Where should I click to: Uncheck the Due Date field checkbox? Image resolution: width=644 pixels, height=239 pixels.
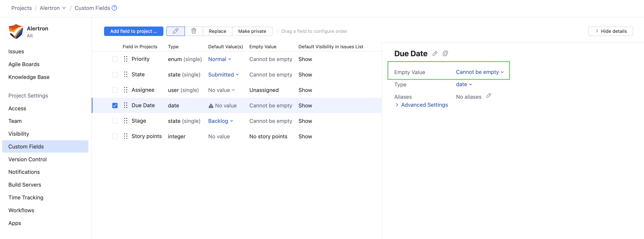(115, 105)
